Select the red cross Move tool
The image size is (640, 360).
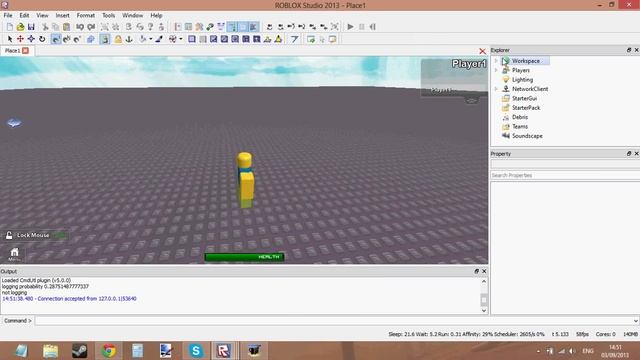(20, 39)
